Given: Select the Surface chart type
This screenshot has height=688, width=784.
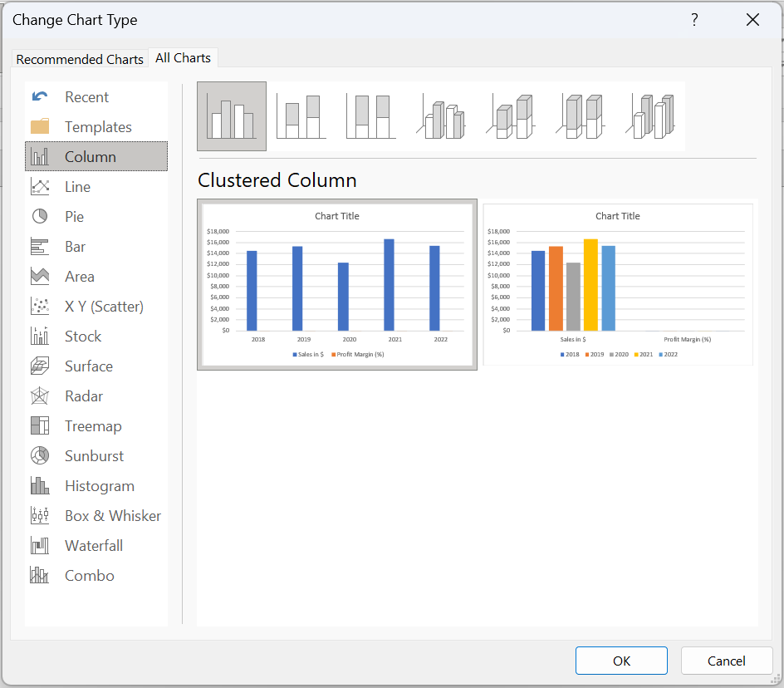Looking at the screenshot, I should click(x=88, y=366).
